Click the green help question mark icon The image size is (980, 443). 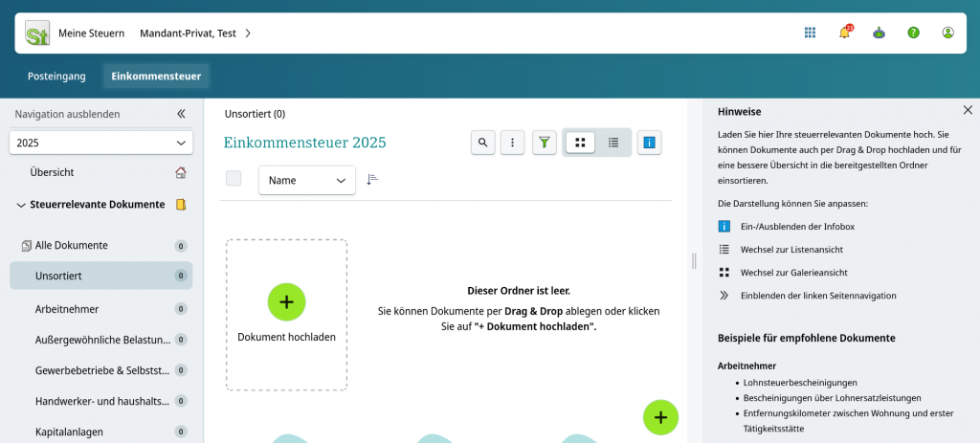(913, 33)
